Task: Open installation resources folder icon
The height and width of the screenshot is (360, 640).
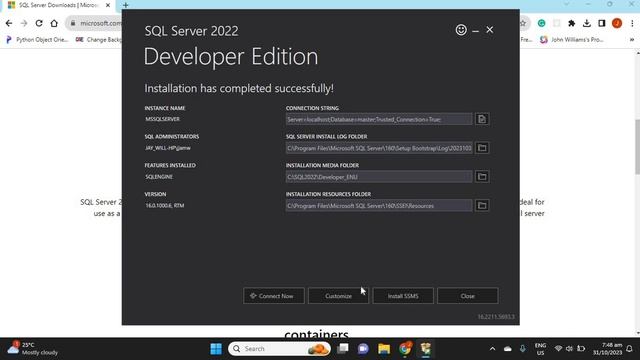Action: (482, 205)
